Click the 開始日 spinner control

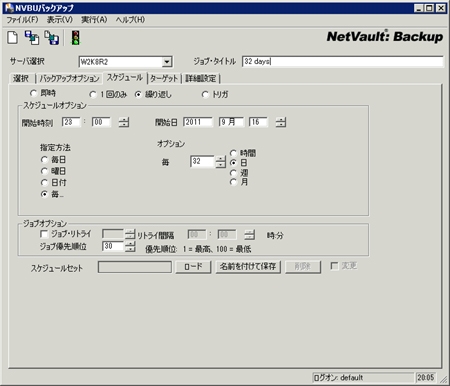click(x=281, y=122)
